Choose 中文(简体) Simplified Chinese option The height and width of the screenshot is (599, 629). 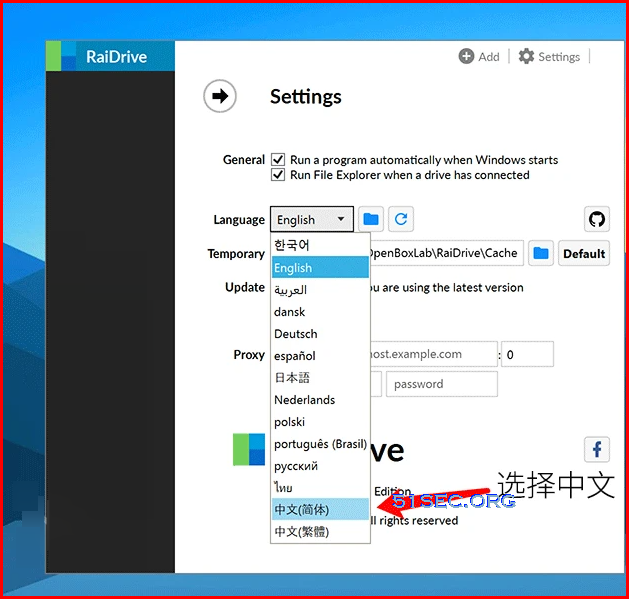click(x=320, y=509)
